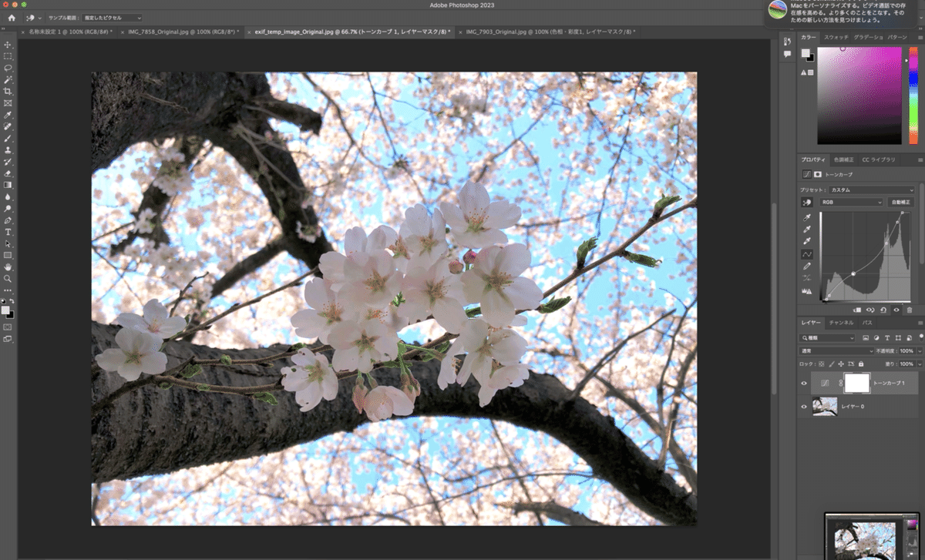Delete the Curves adjustment via trash icon

click(x=910, y=310)
